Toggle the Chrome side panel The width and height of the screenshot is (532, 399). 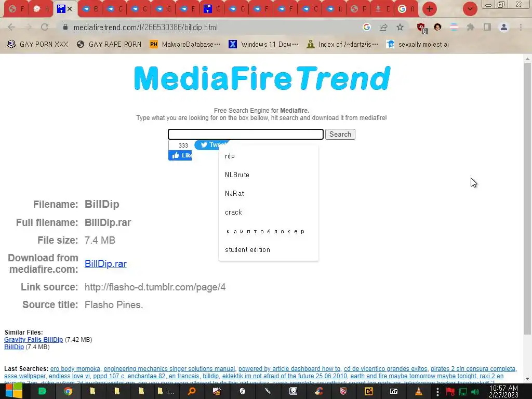click(x=487, y=27)
